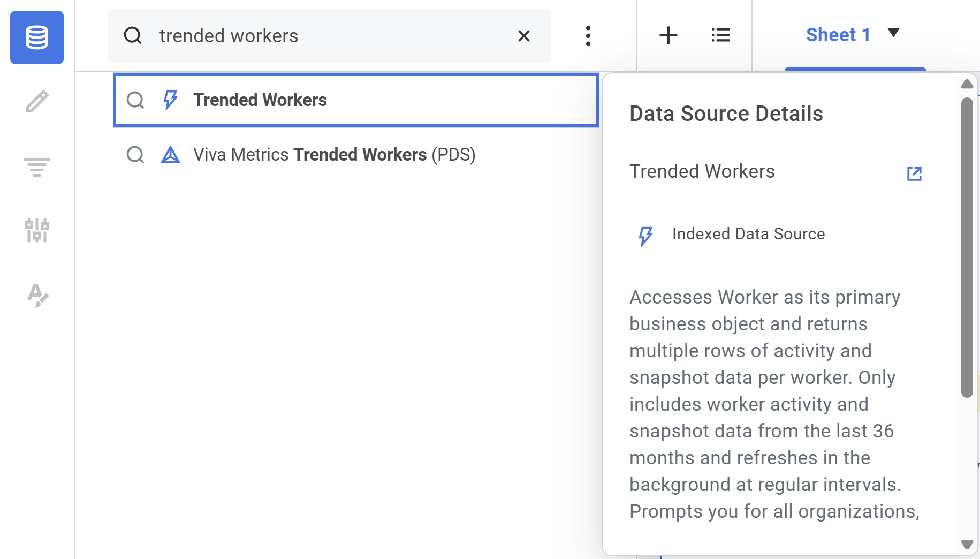The image size is (980, 559).
Task: Switch to the Sheet 1 tab
Action: click(x=838, y=35)
